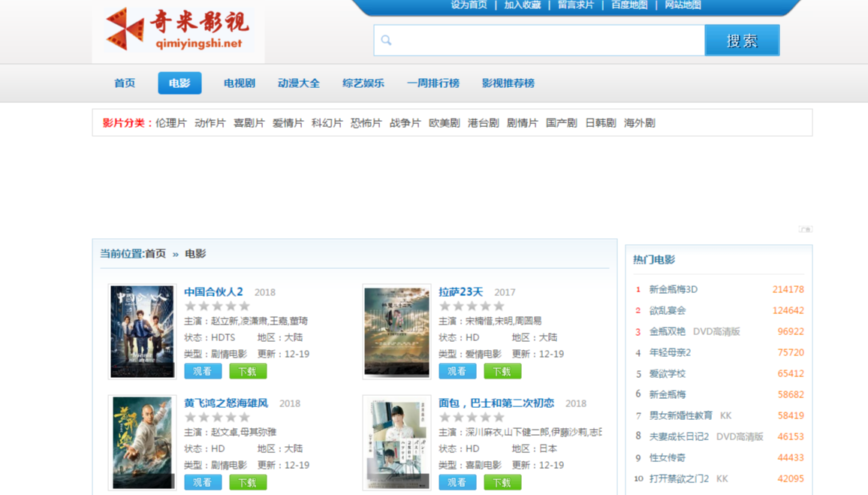
Task: Go to 一周排行榜 in the navigation bar
Action: click(433, 83)
